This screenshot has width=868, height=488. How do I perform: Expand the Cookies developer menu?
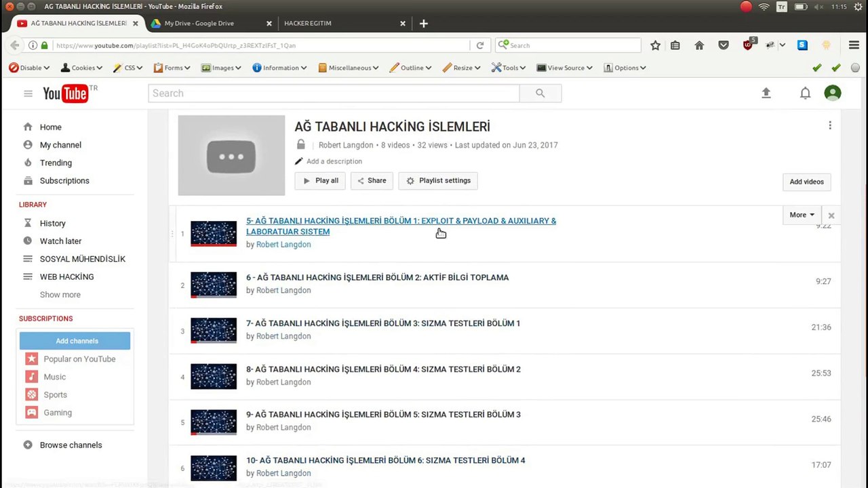point(81,68)
